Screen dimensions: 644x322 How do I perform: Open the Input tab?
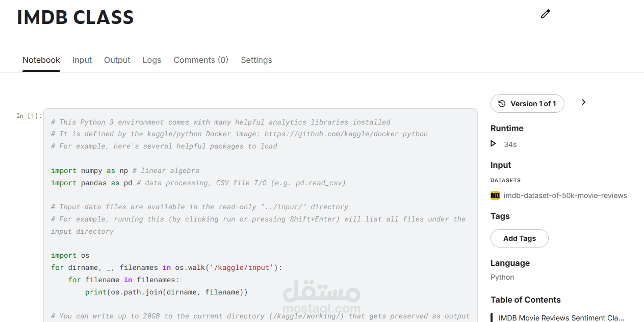82,60
